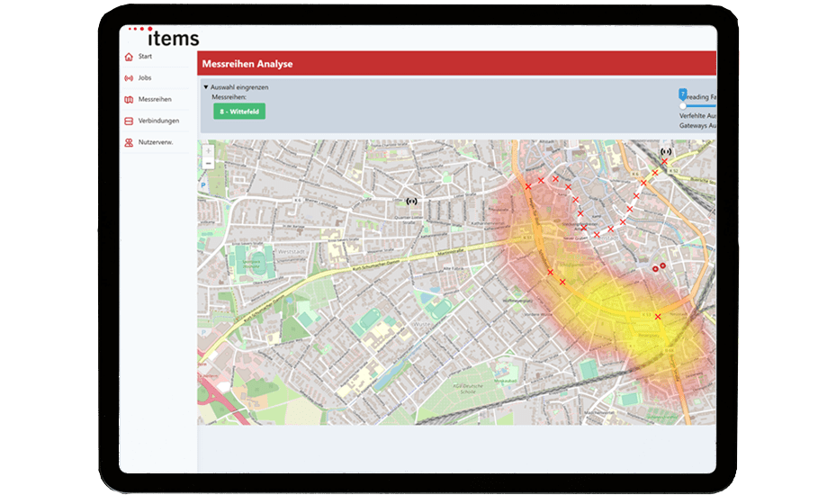Screen dimensions: 836x504
Task: Click the Verbindungen server icon
Action: pyautogui.click(x=129, y=121)
